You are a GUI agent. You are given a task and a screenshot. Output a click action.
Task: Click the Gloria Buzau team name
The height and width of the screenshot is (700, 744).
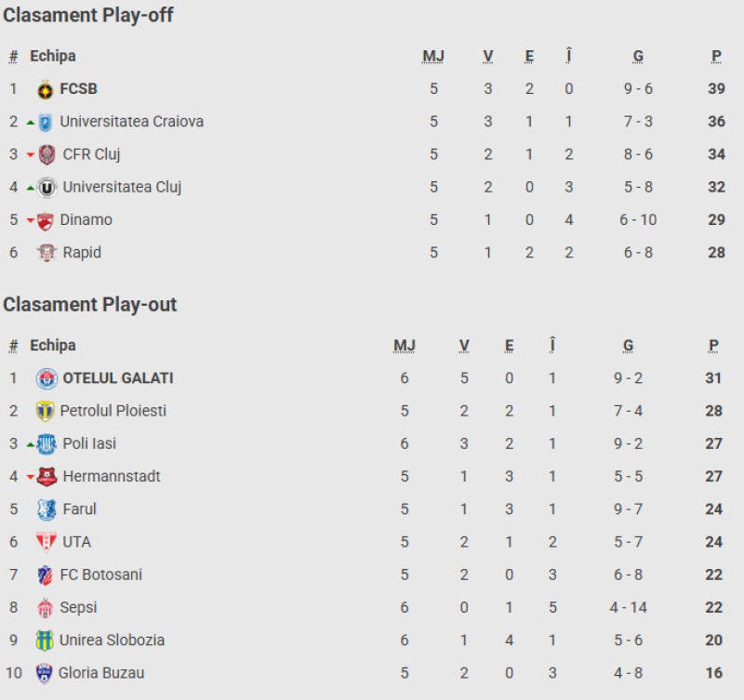click(101, 673)
